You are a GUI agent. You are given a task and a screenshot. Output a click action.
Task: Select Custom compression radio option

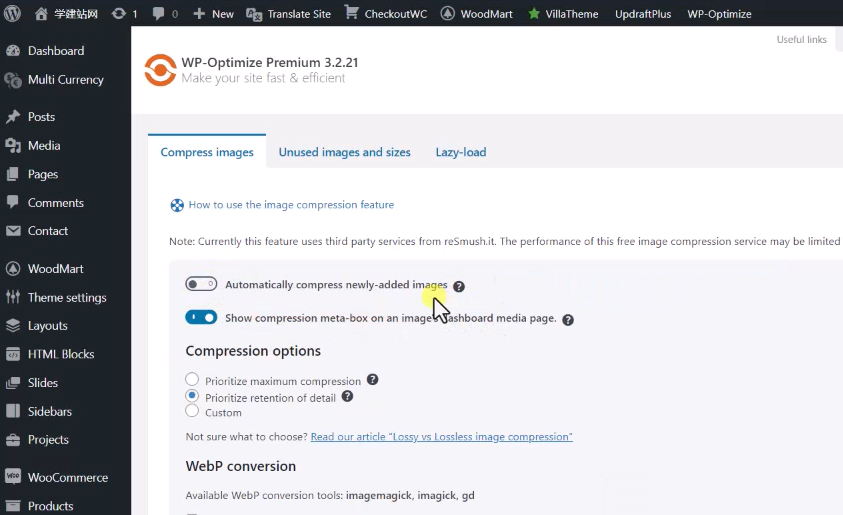click(x=192, y=411)
